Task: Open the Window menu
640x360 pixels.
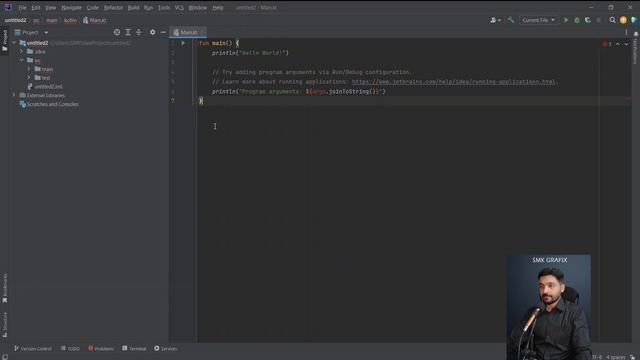Action: [x=198, y=7]
